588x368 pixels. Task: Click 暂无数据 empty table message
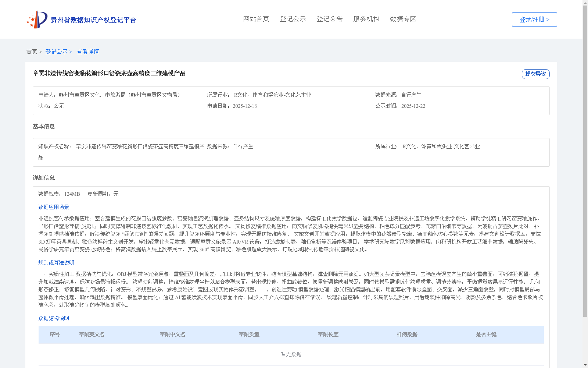(x=291, y=354)
